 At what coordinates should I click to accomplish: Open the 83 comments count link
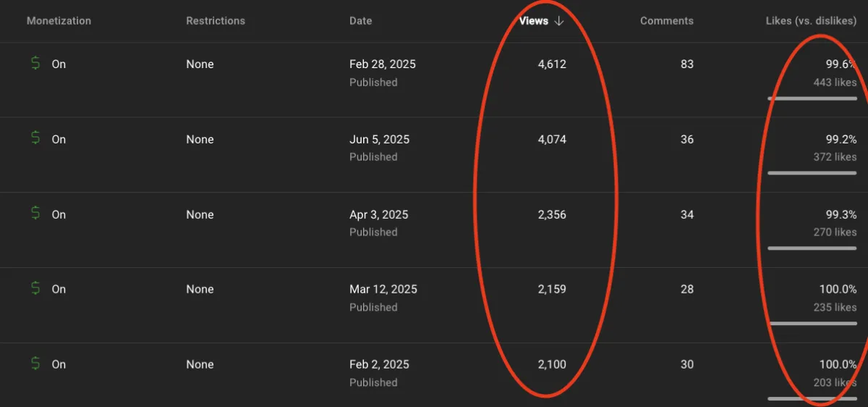(686, 64)
